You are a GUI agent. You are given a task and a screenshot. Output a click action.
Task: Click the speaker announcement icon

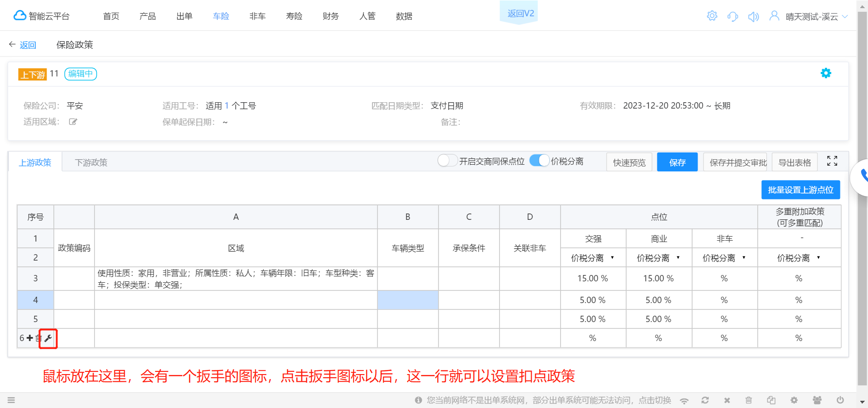[x=754, y=17]
